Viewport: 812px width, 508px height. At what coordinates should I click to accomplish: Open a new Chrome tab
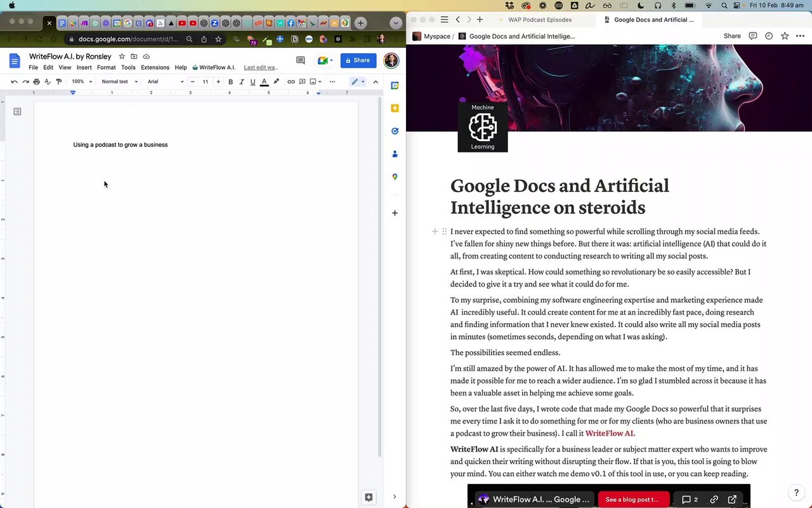click(360, 23)
